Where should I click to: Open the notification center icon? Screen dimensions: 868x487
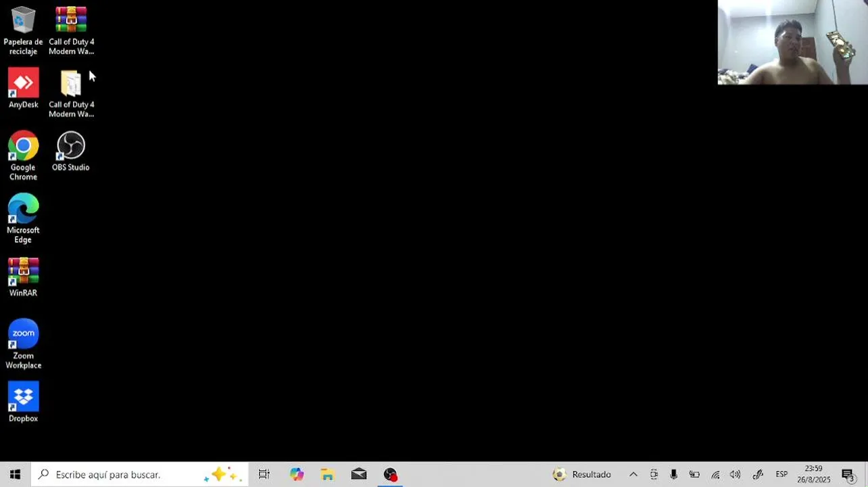tap(848, 474)
